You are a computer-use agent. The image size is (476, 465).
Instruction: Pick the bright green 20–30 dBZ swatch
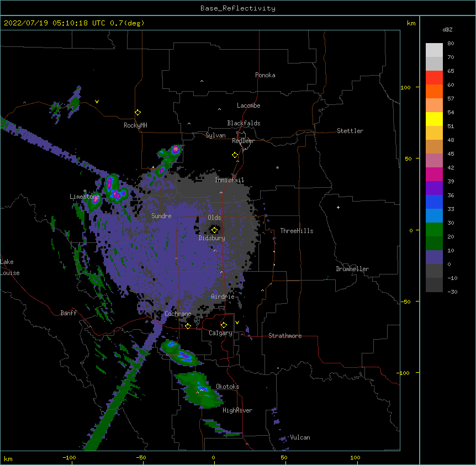coord(434,230)
